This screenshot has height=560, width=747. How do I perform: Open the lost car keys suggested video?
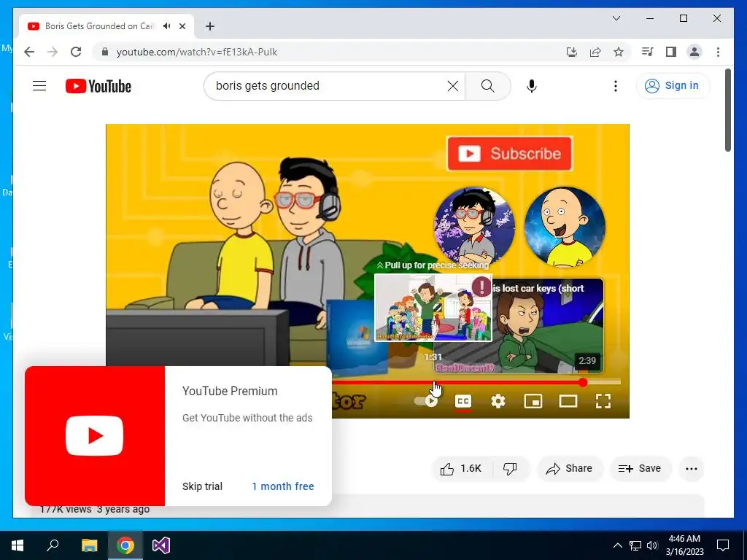click(x=548, y=326)
